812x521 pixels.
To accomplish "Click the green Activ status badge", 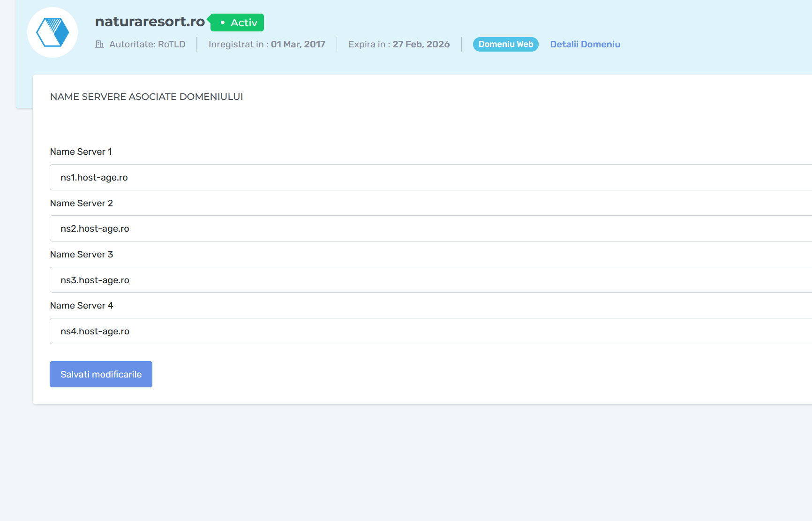I will [x=238, y=23].
